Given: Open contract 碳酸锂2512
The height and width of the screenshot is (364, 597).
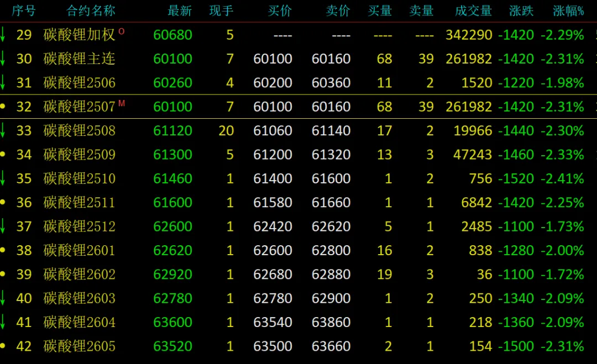Looking at the screenshot, I should pos(79,226).
